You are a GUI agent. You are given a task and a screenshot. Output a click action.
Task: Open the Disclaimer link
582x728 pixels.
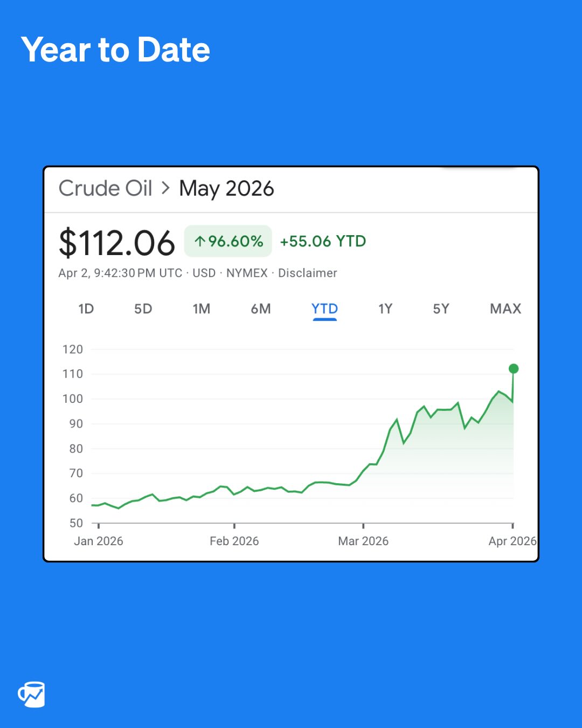coord(308,273)
